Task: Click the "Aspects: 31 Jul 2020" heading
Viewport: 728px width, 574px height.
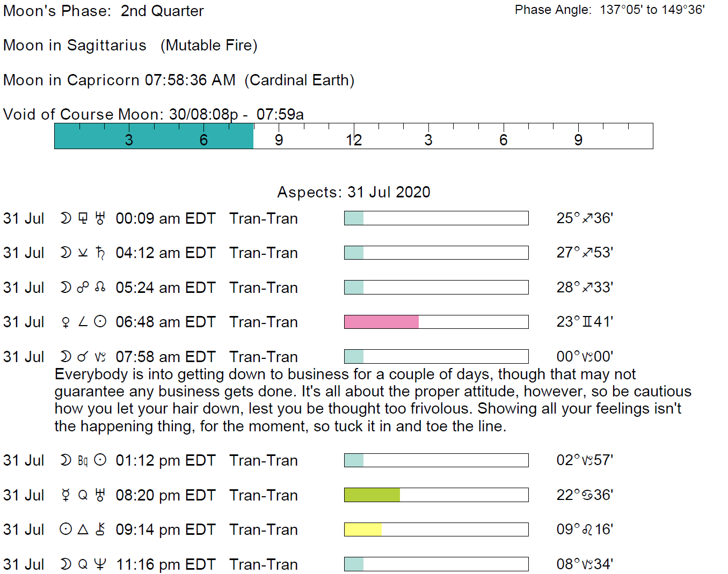Action: pyautogui.click(x=353, y=192)
